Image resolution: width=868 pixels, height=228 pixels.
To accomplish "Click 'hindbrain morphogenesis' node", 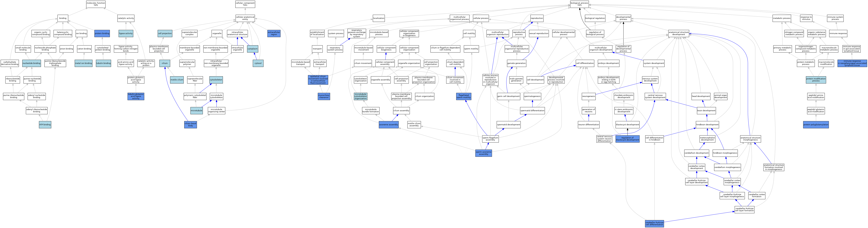I will pyautogui.click(x=725, y=153).
